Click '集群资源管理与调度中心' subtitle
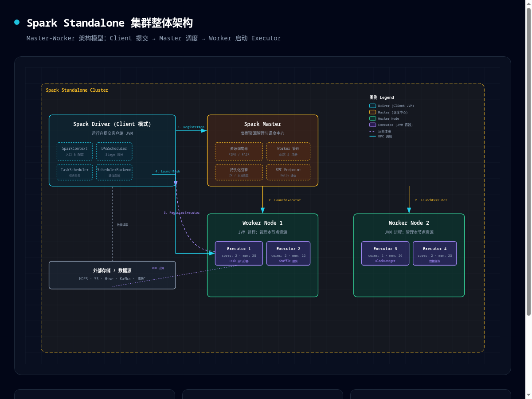Image resolution: width=532 pixels, height=399 pixels. pos(262,133)
